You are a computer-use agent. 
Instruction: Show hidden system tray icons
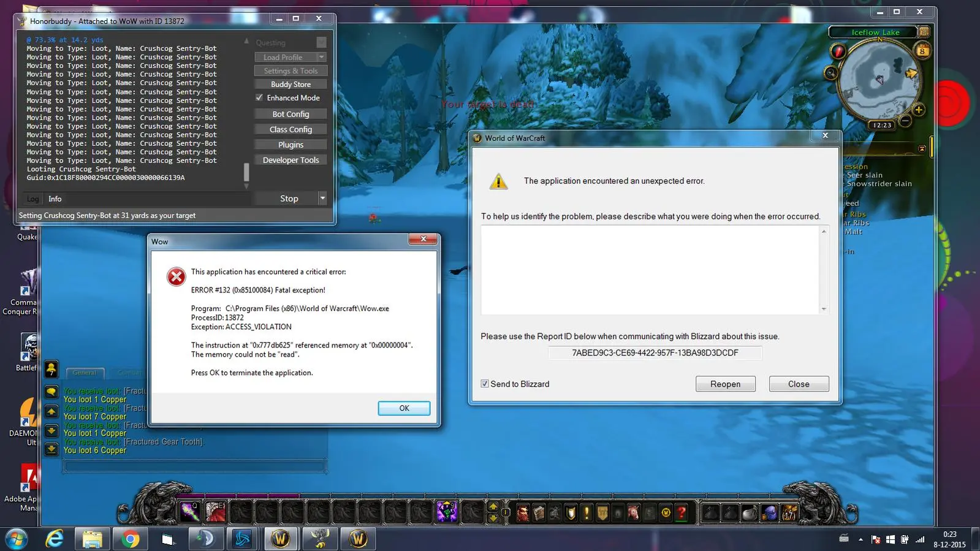(860, 539)
